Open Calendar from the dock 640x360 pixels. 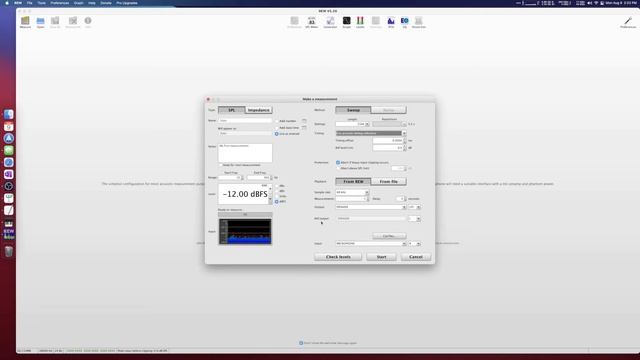tap(9, 127)
